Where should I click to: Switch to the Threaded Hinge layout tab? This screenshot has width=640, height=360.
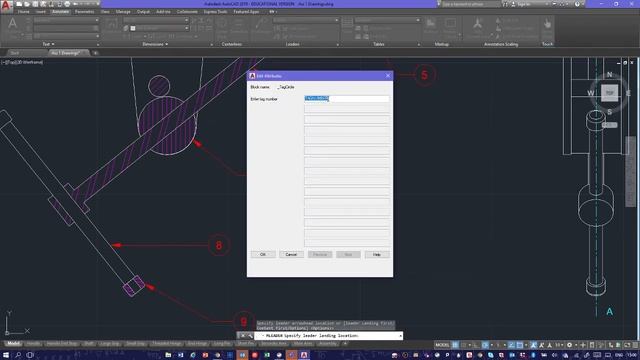coord(167,344)
